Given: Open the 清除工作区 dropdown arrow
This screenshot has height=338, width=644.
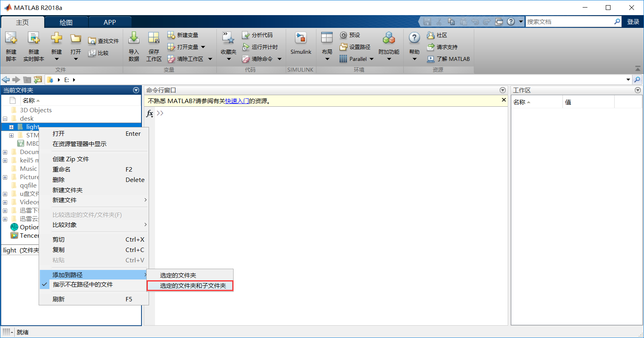Looking at the screenshot, I should pos(210,59).
